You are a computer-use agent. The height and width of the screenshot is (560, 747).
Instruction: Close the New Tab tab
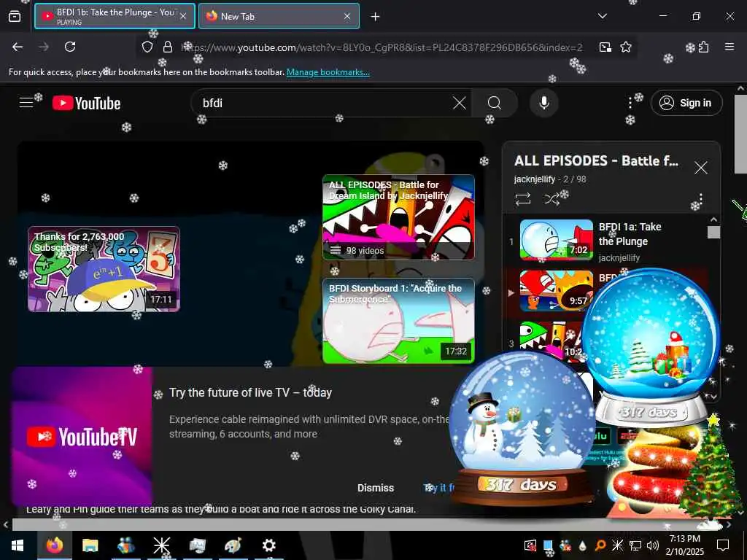tap(347, 16)
